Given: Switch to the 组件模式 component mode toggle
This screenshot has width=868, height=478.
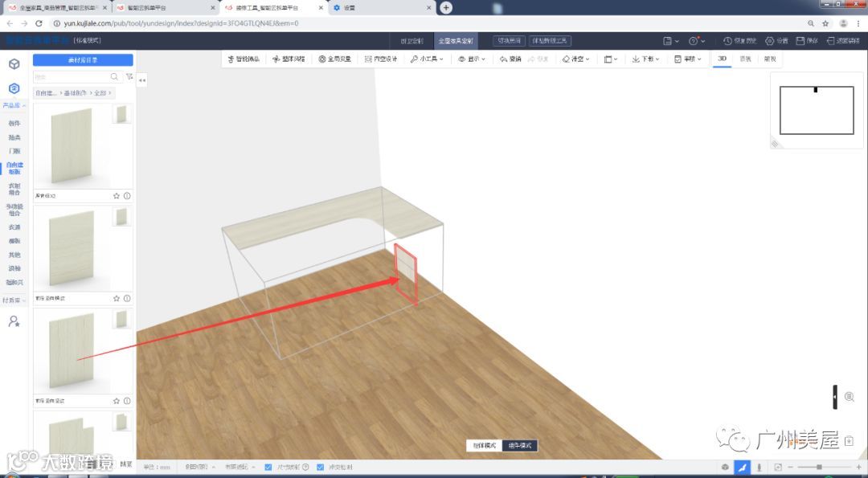Looking at the screenshot, I should [520, 445].
